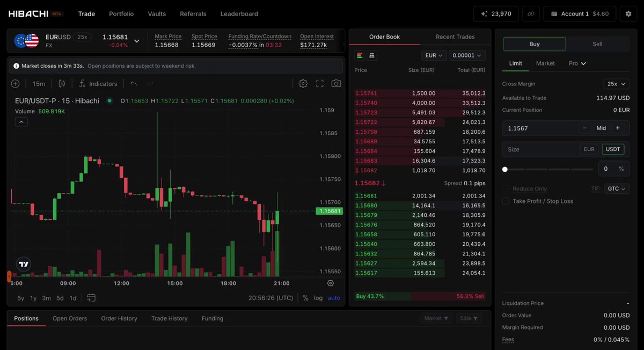Viewport: 644px width, 350px height.
Task: Open chart settings gear in chart toolbar
Action: point(303,84)
